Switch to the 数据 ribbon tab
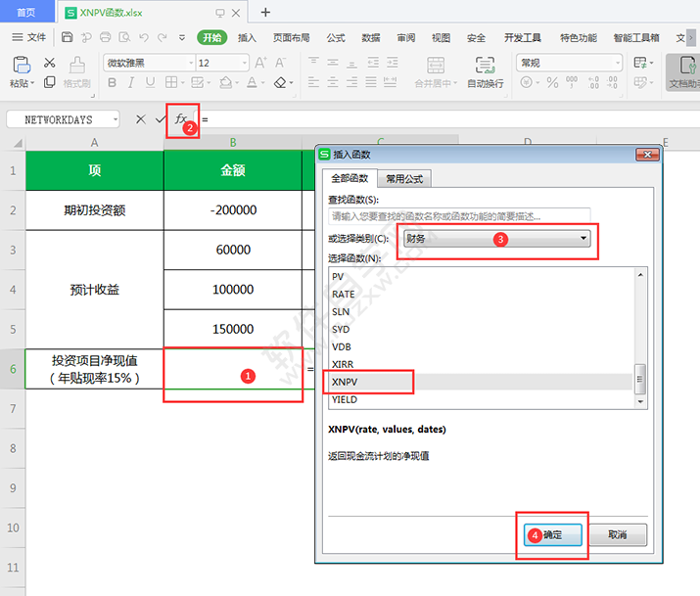The height and width of the screenshot is (596, 700). 371,38
